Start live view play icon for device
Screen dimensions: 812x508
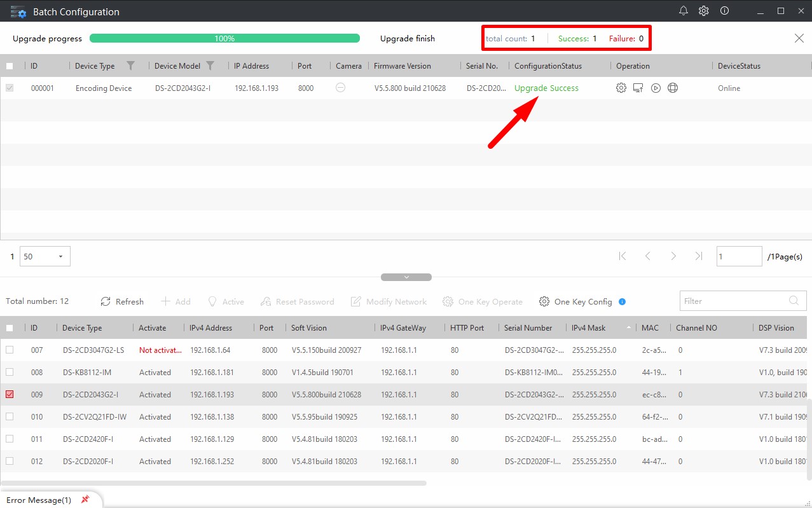(x=656, y=88)
